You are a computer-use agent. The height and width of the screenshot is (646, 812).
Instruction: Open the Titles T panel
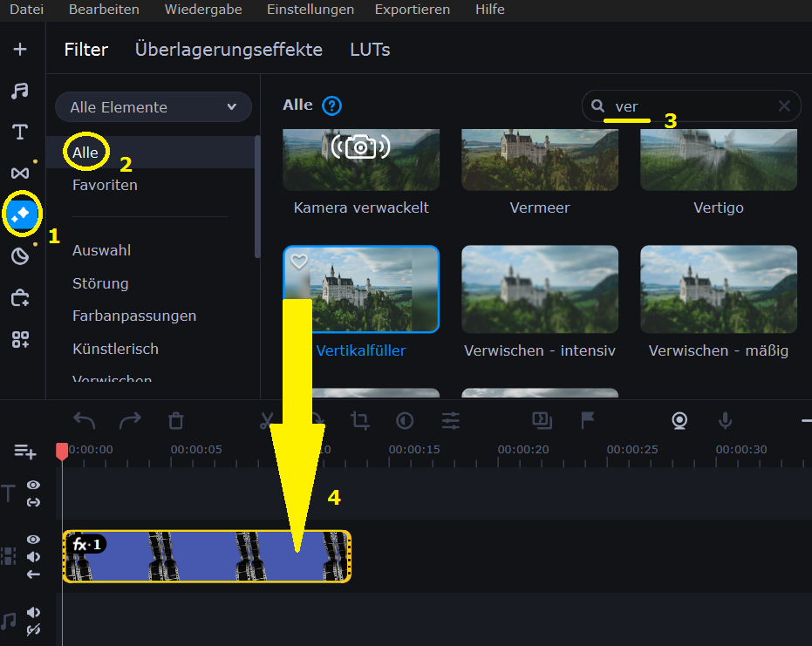click(20, 132)
